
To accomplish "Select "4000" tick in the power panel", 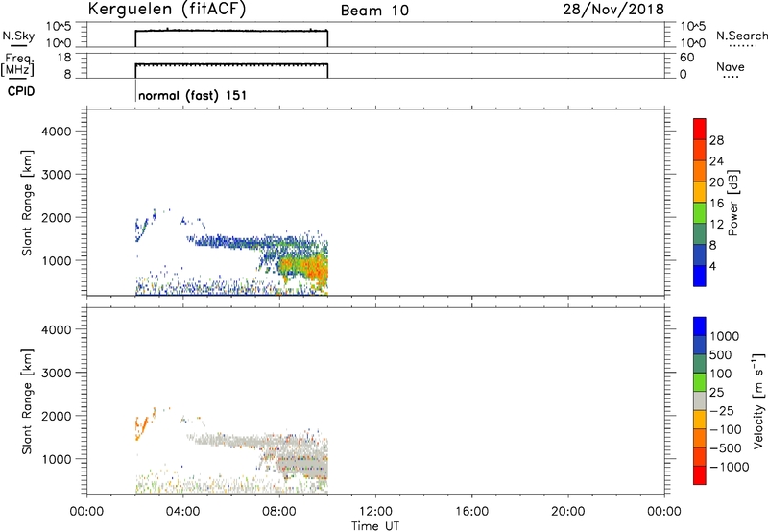I will (56, 132).
